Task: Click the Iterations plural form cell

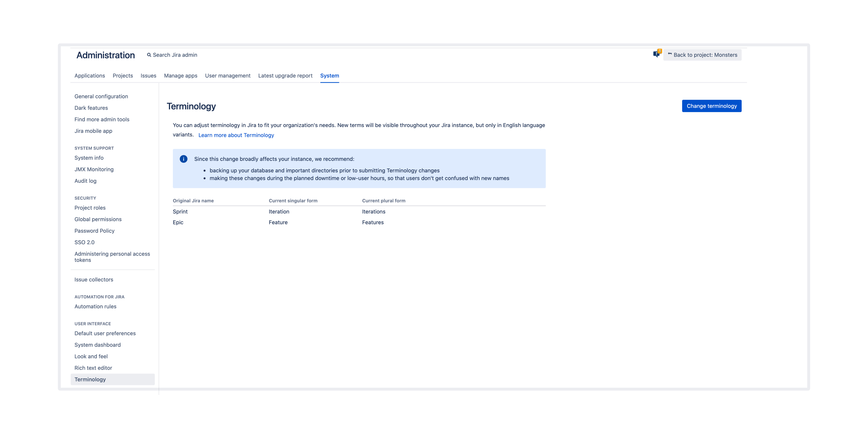Action: point(374,212)
